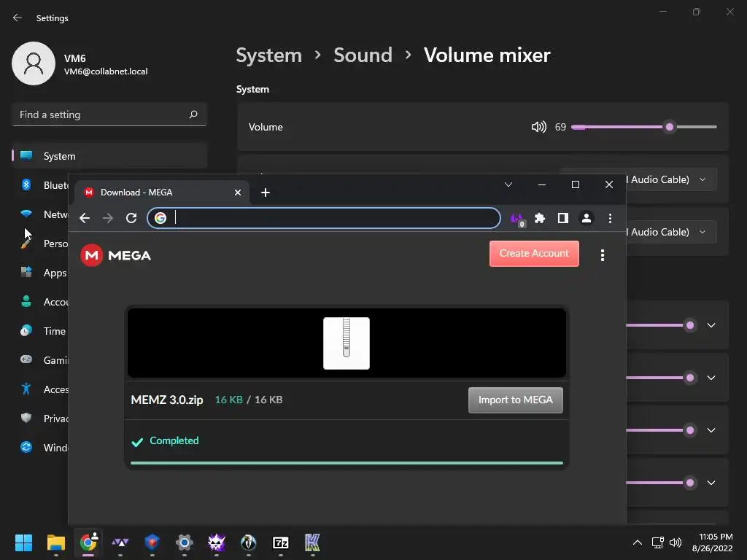The width and height of the screenshot is (747, 560).
Task: Open Windows Update in Settings sidebar
Action: (x=44, y=448)
